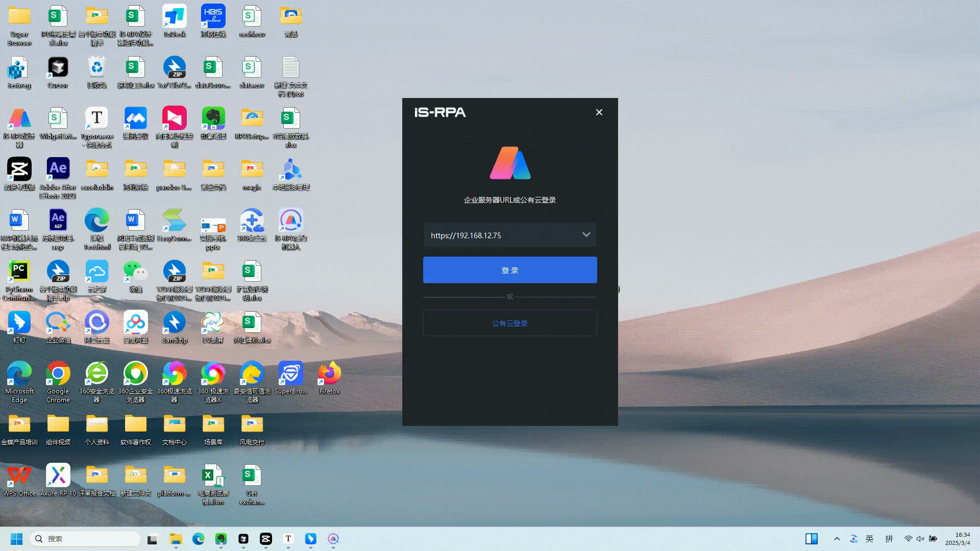This screenshot has width=980, height=551.
Task: Toggle the 英 input language indicator
Action: tap(870, 539)
